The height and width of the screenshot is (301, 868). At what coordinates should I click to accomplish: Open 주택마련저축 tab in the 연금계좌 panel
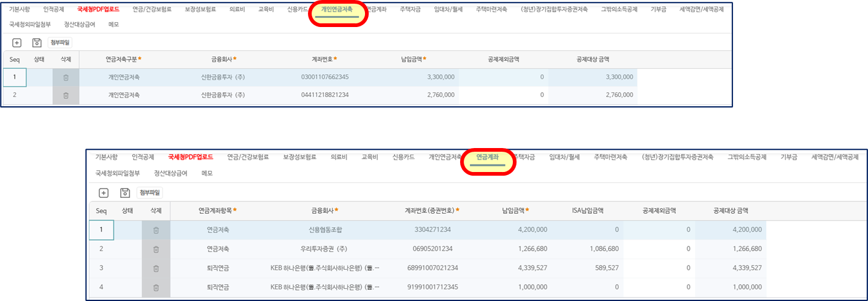pyautogui.click(x=610, y=157)
